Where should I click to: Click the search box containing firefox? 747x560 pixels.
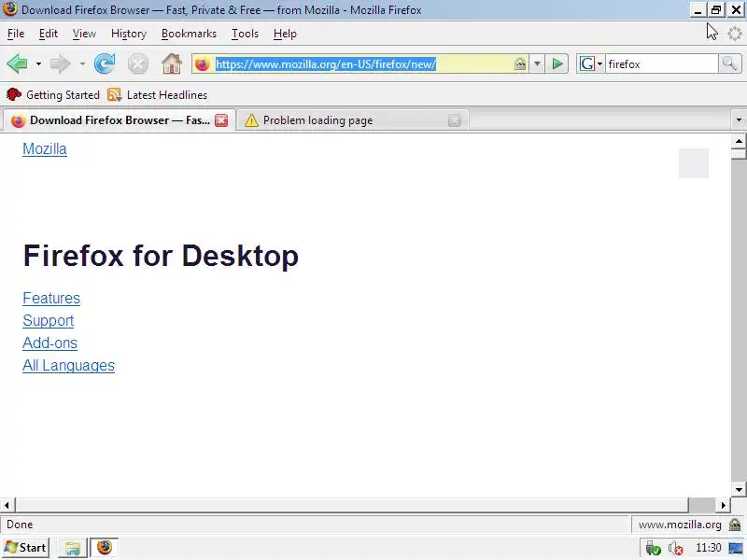[661, 63]
